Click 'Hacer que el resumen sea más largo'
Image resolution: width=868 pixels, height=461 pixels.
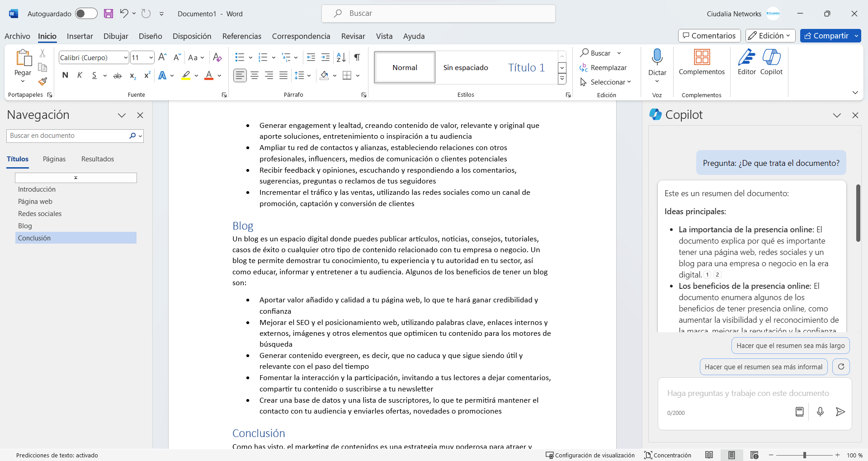[790, 346]
